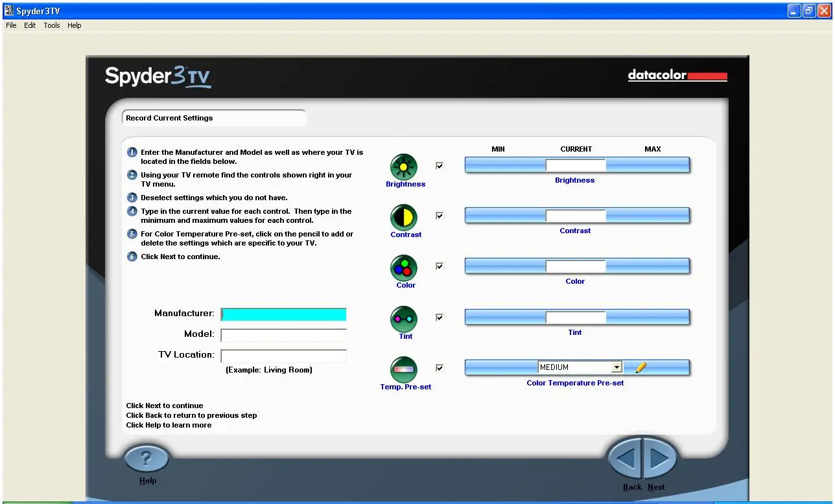Click the "Temp. Pre-set" label
Image resolution: width=835 pixels, height=504 pixels.
pos(406,387)
